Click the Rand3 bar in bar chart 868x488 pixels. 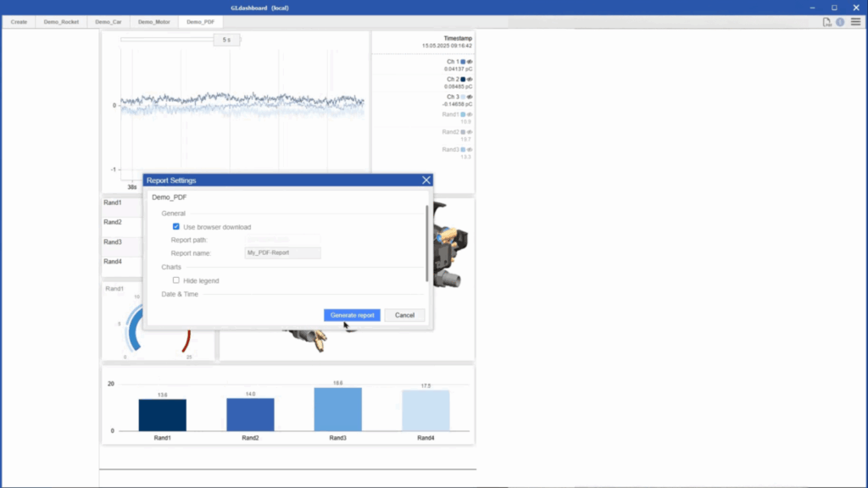[337, 409]
